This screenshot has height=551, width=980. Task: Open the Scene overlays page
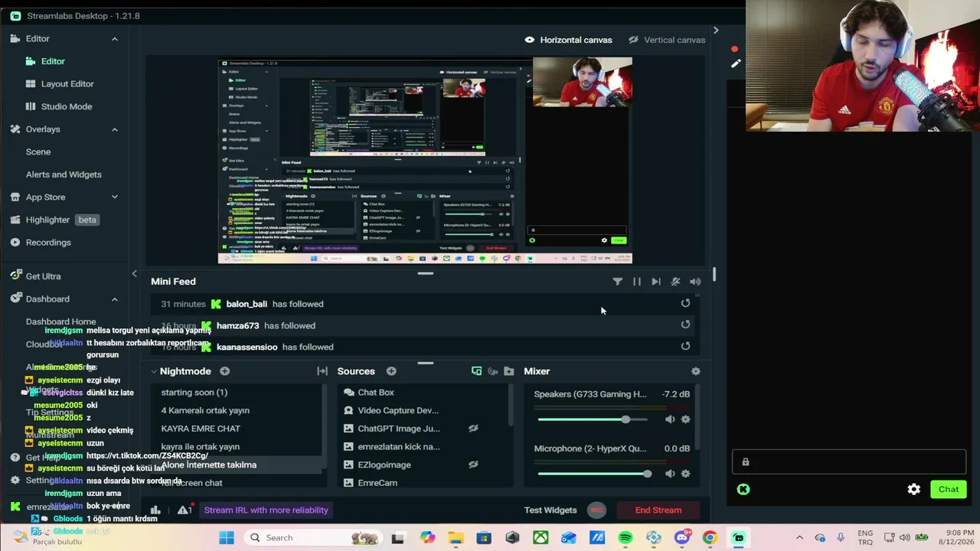(x=38, y=152)
